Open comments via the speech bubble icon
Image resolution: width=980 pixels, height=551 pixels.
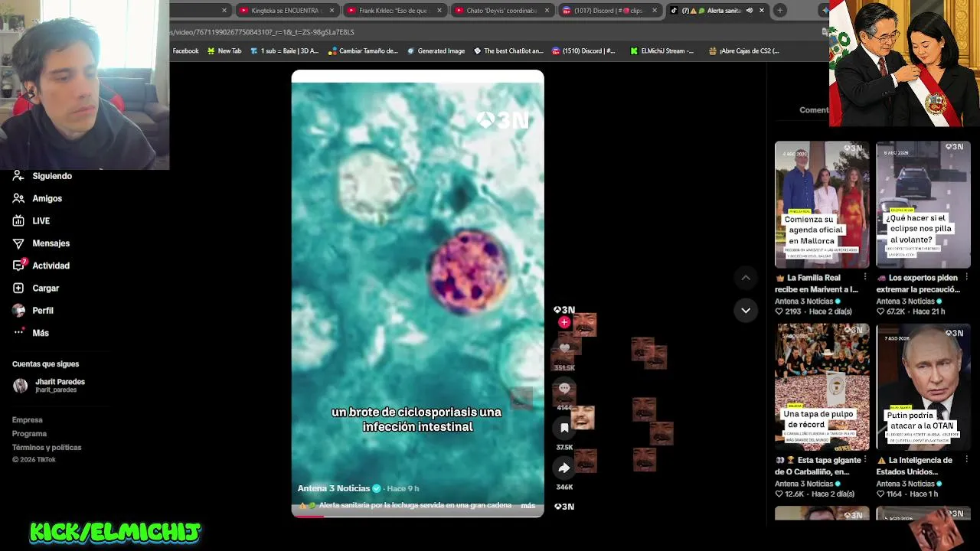(564, 389)
